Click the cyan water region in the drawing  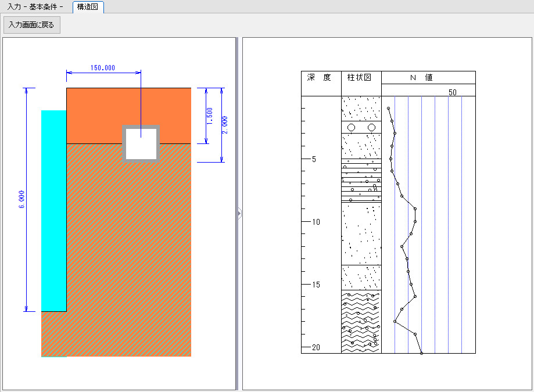(x=54, y=211)
